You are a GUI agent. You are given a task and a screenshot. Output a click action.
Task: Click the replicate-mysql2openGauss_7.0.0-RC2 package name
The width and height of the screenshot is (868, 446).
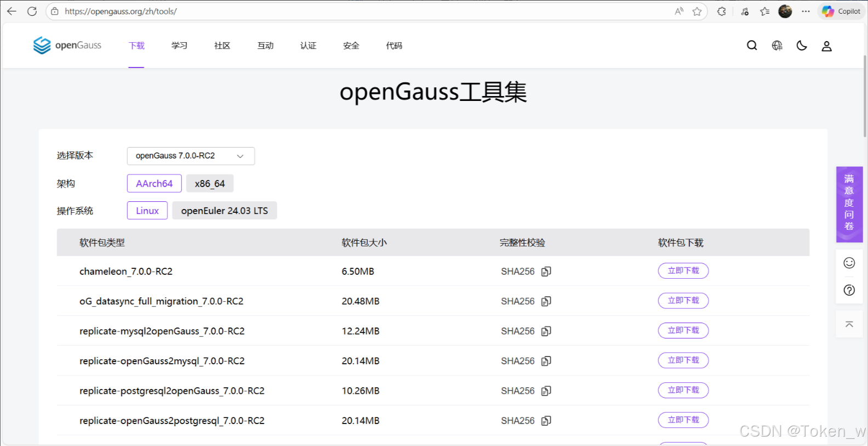(162, 331)
